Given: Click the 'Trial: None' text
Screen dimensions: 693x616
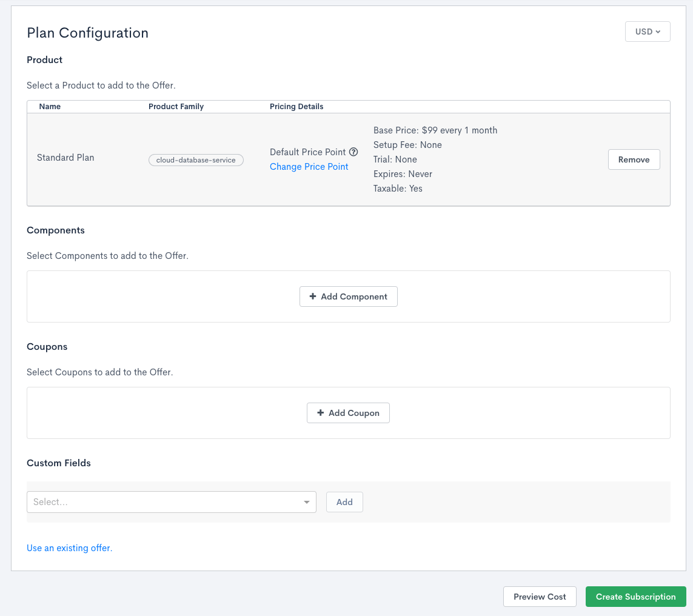Looking at the screenshot, I should 395,159.
